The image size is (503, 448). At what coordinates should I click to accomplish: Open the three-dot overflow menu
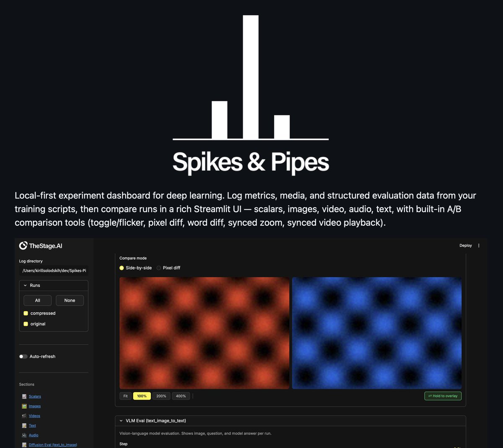pyautogui.click(x=478, y=245)
